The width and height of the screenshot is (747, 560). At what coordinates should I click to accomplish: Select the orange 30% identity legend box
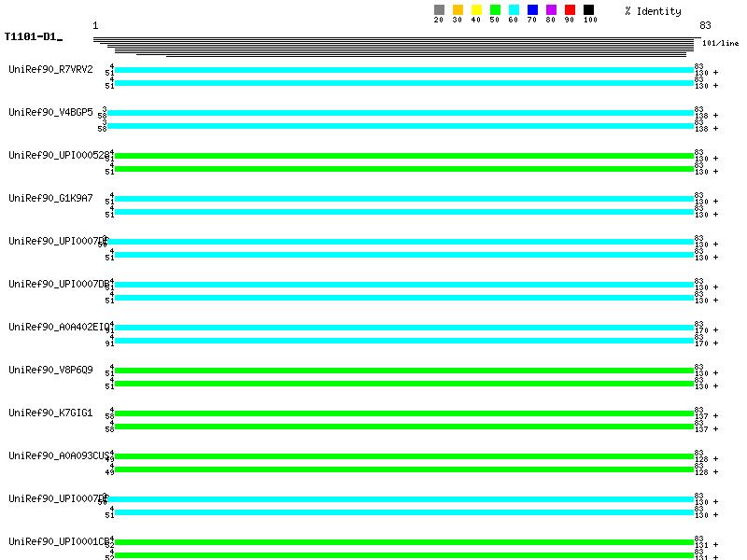(x=458, y=10)
